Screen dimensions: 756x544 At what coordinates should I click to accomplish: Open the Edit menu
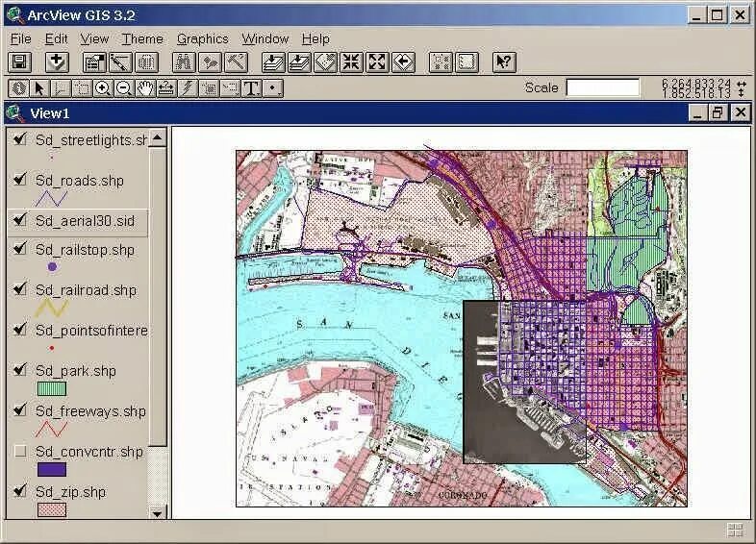pyautogui.click(x=57, y=38)
